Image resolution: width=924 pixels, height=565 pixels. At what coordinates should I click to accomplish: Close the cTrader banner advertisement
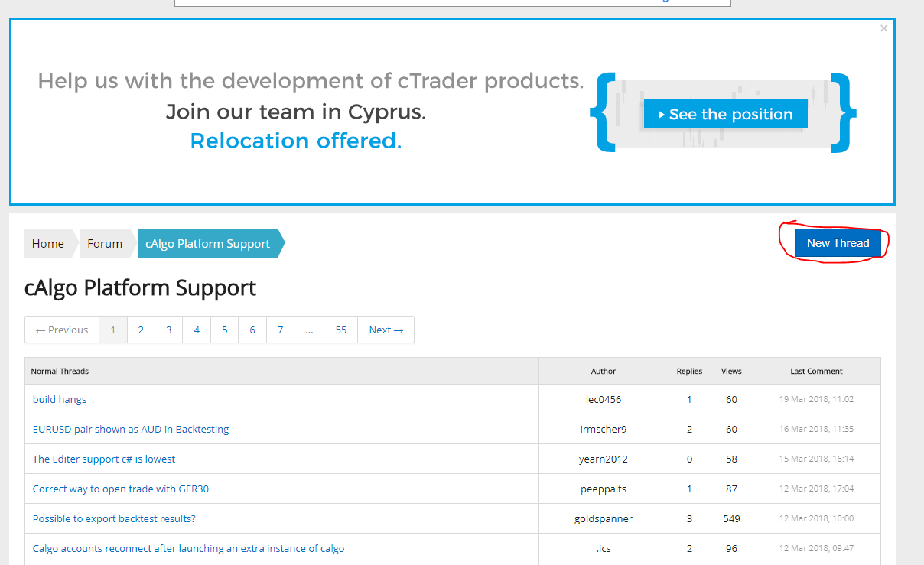tap(883, 28)
